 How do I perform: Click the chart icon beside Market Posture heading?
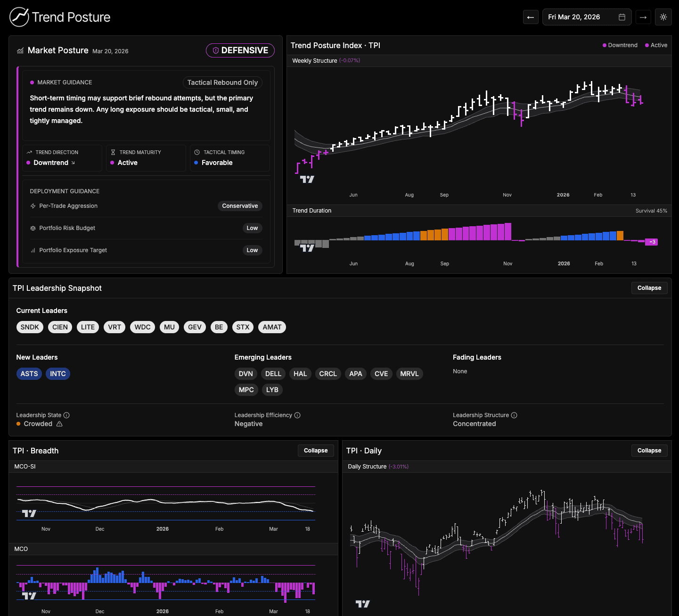point(19,50)
